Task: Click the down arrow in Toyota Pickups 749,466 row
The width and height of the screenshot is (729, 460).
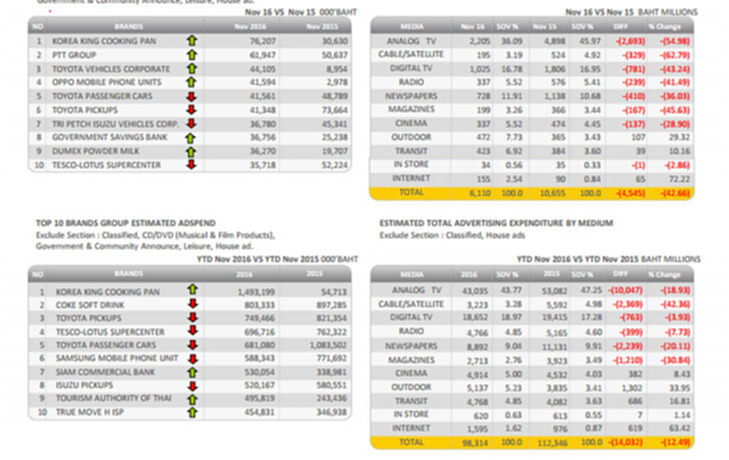Action: (x=192, y=317)
